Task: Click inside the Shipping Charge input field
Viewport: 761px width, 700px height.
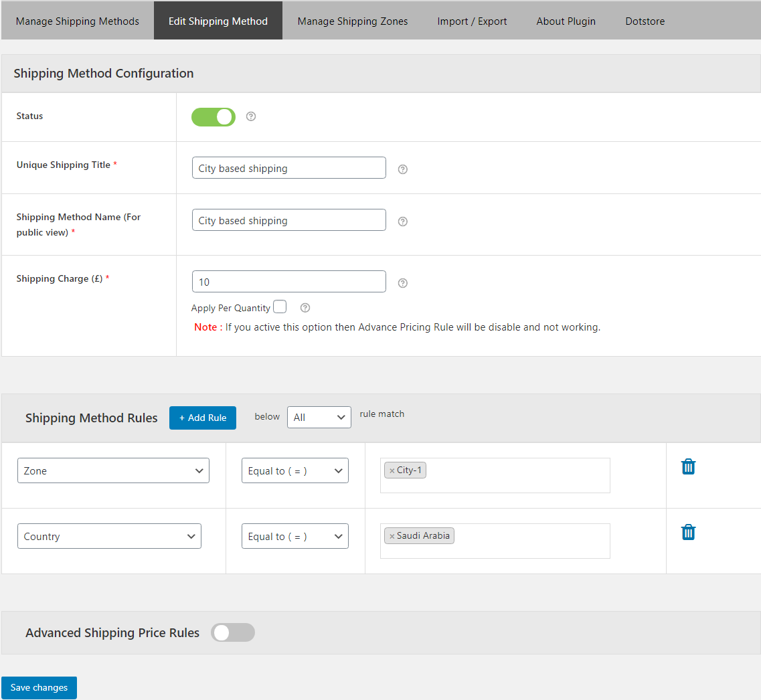Action: pos(288,281)
